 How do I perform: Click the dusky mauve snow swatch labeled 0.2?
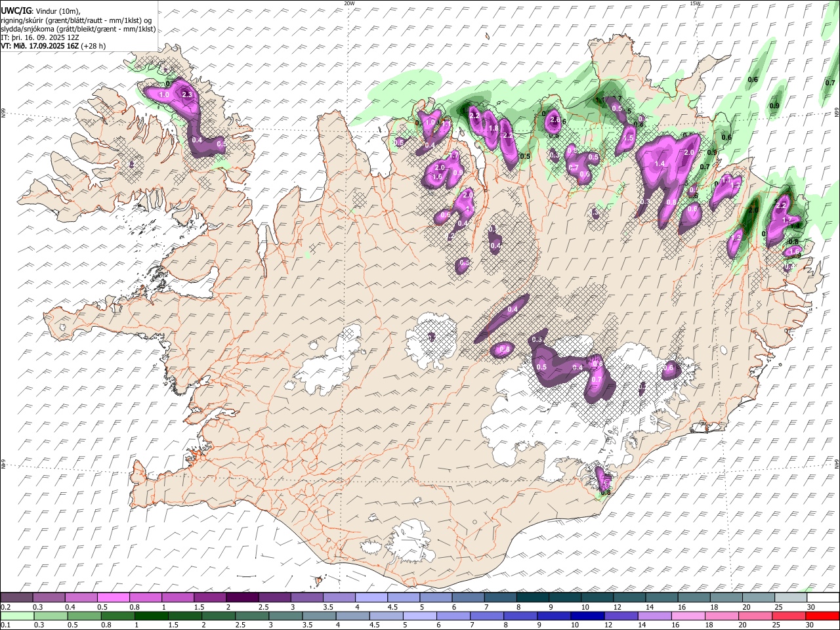coord(16,598)
